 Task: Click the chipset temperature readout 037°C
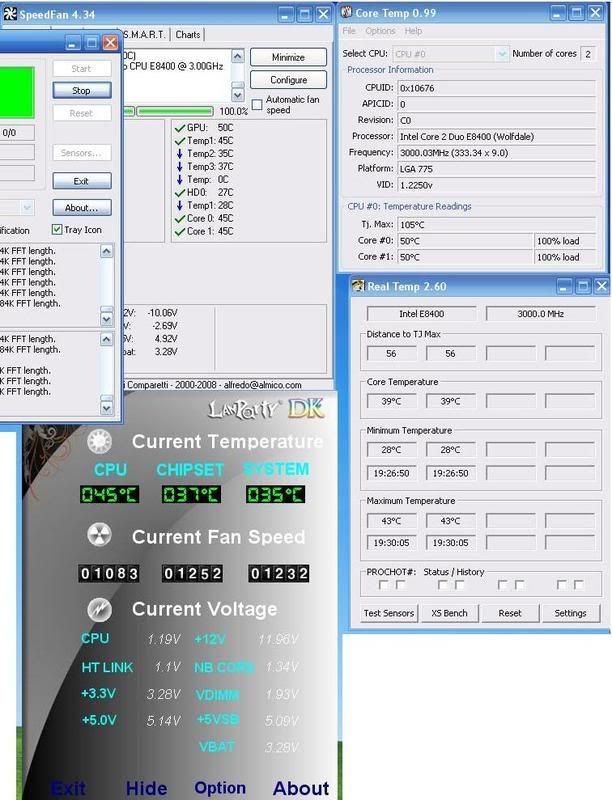point(191,494)
